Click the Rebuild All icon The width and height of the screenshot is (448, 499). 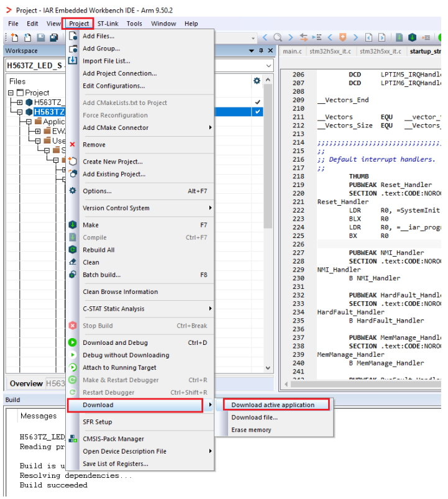tap(73, 250)
